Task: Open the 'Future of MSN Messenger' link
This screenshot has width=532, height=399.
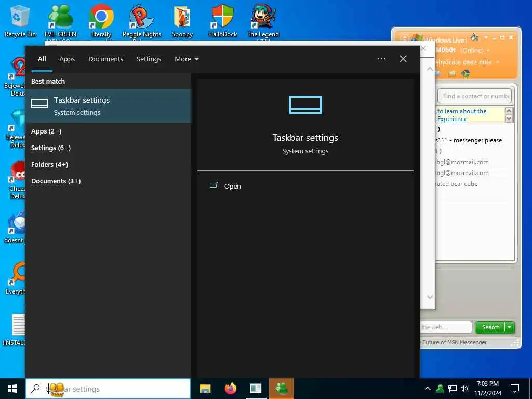Action: [454, 342]
